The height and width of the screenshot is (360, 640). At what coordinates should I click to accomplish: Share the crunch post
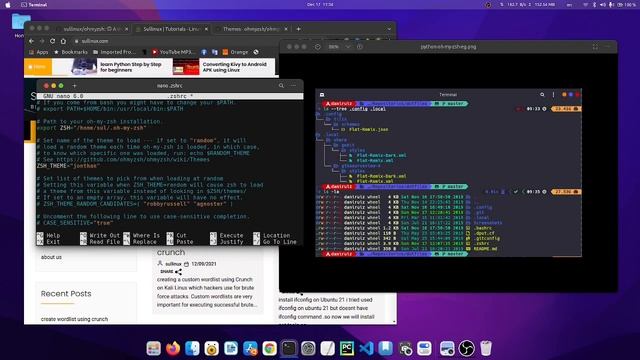[x=171, y=271]
